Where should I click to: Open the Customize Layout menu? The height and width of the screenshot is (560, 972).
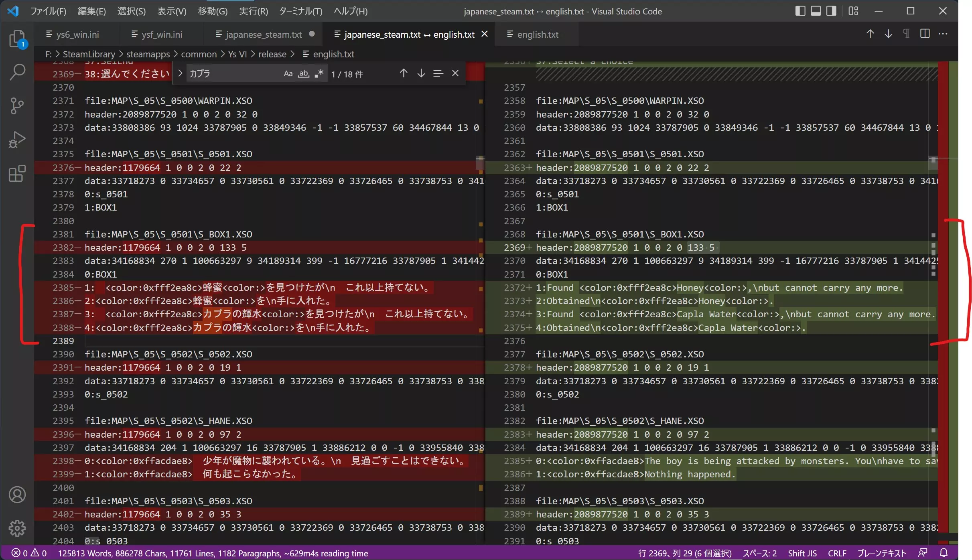853,11
